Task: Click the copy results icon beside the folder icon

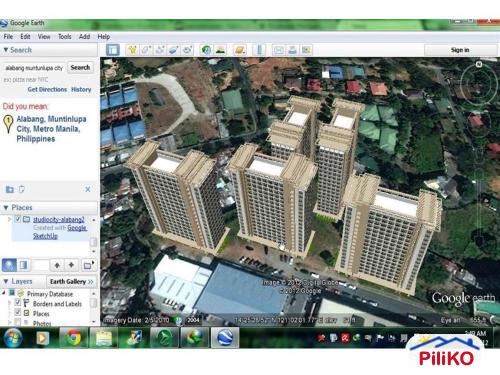Action: [x=21, y=189]
